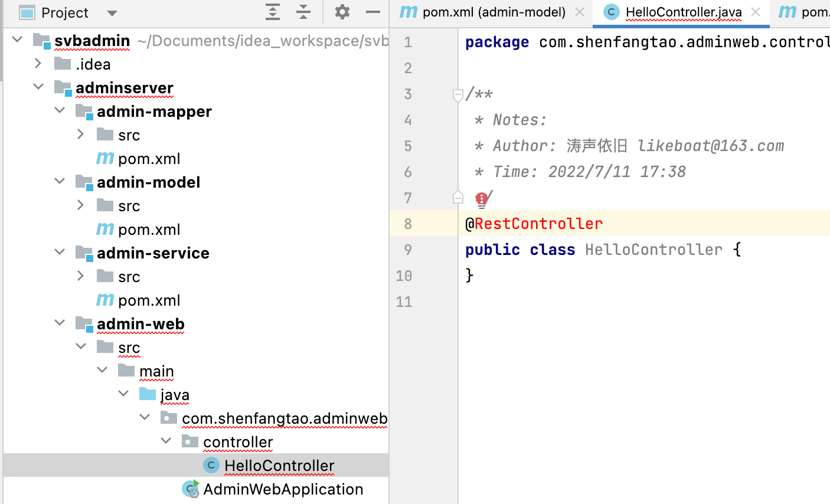830x504 pixels.
Task: Open HelloController class in tree
Action: click(x=279, y=465)
